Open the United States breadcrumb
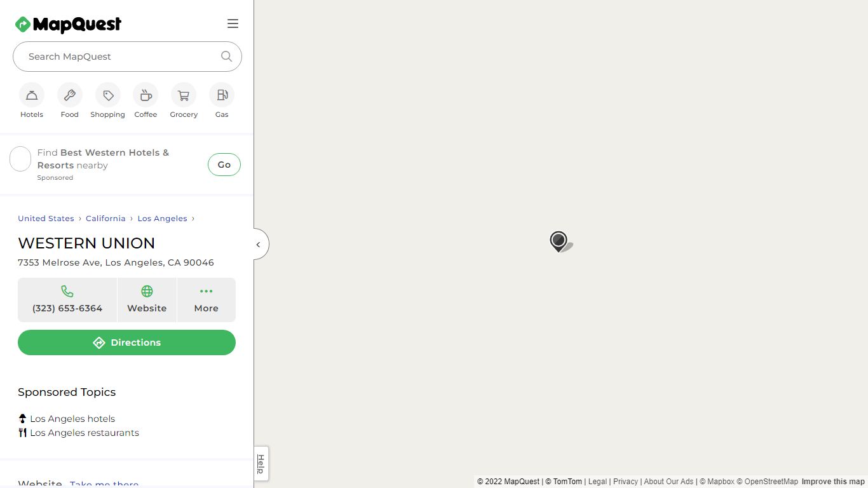Image resolution: width=868 pixels, height=488 pixels. pos(46,219)
